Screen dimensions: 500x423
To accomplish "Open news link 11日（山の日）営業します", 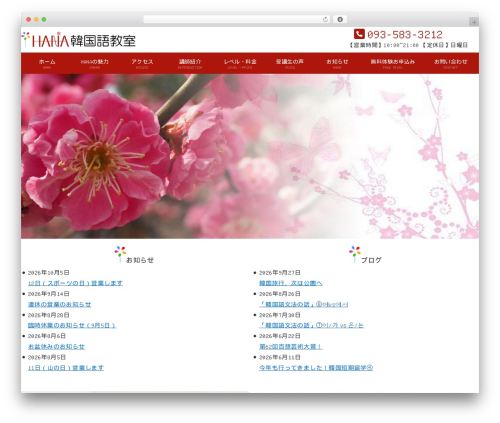I will click(x=66, y=368).
